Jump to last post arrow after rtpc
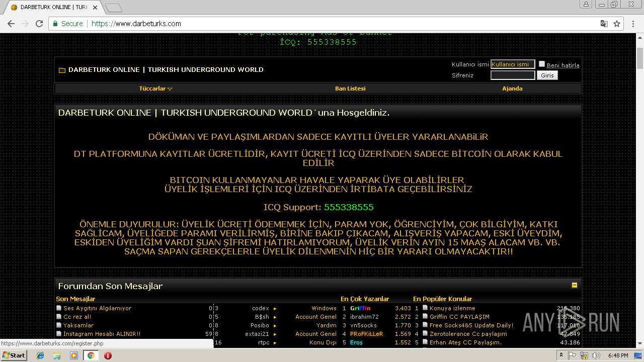644x362 pixels. pyautogui.click(x=275, y=343)
